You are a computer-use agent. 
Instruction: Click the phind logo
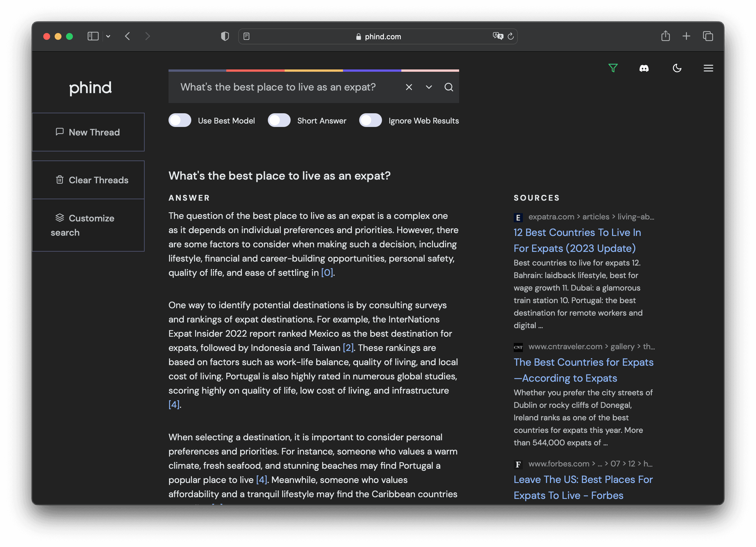pyautogui.click(x=90, y=88)
